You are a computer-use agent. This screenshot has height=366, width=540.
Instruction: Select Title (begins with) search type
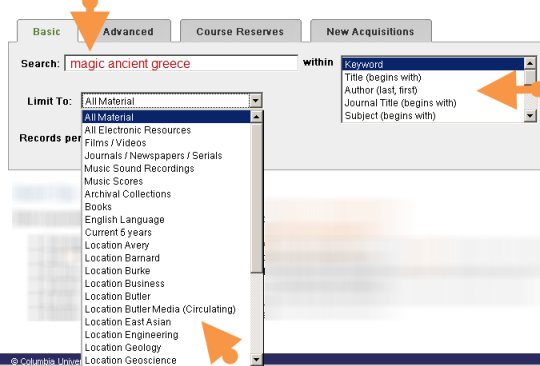point(433,77)
